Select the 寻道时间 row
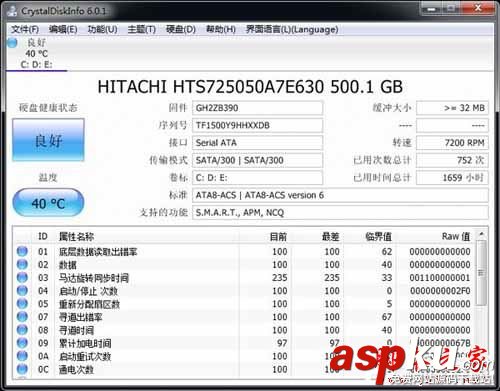The image size is (500, 391). pyautogui.click(x=245, y=330)
